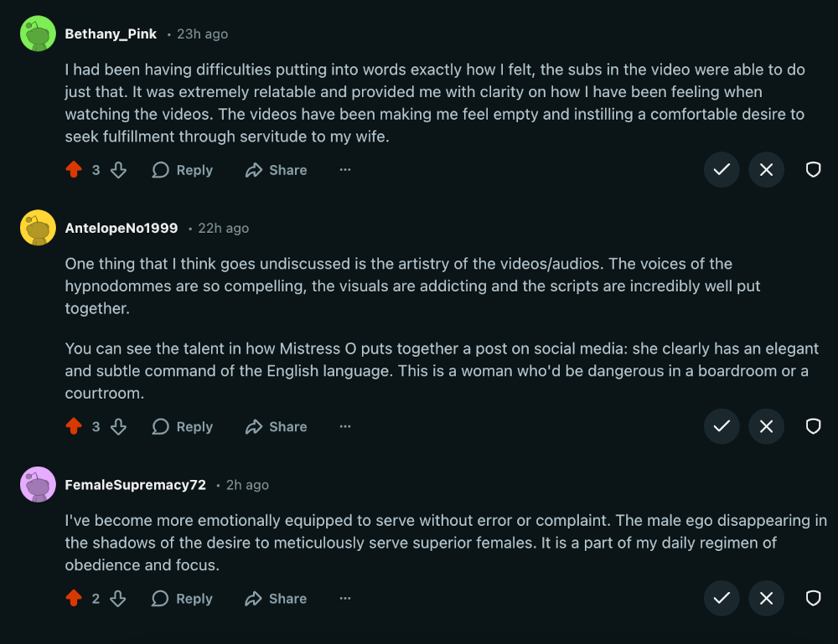
Task: Open more options on AntelopeNo1999's comment
Action: [344, 426]
